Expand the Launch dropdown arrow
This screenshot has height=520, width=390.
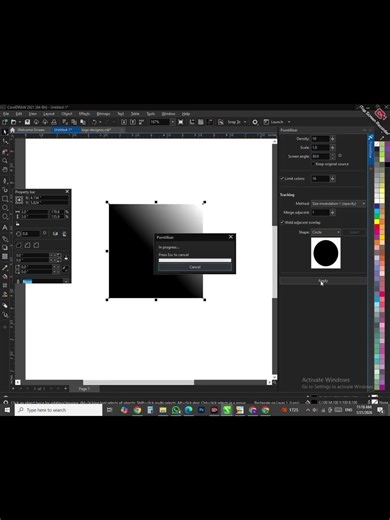[289, 122]
